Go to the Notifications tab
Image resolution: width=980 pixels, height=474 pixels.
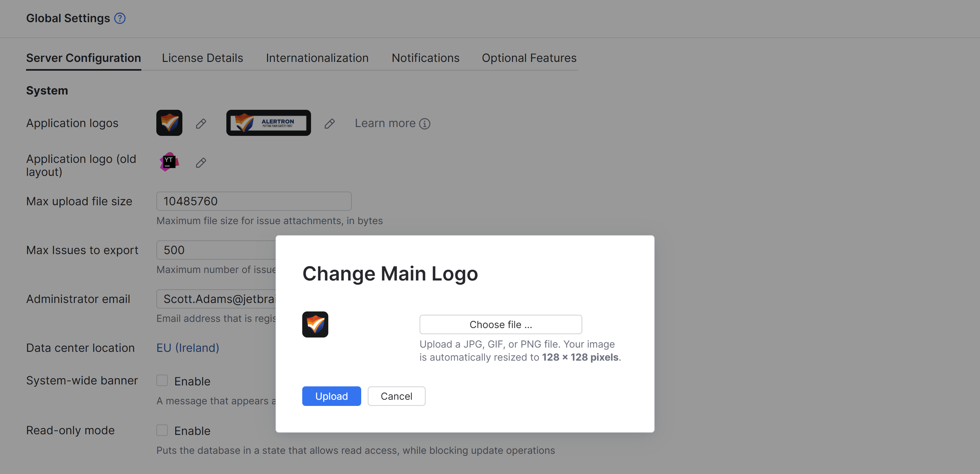(425, 58)
